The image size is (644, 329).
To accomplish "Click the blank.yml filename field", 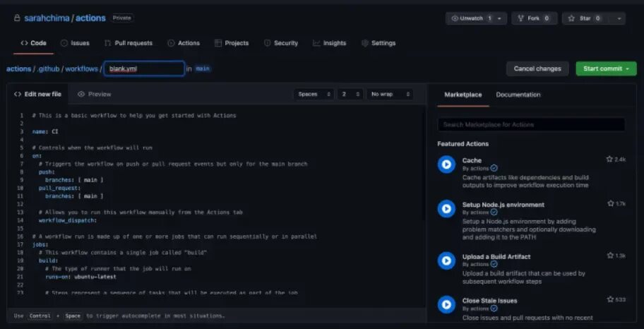I will tap(144, 68).
